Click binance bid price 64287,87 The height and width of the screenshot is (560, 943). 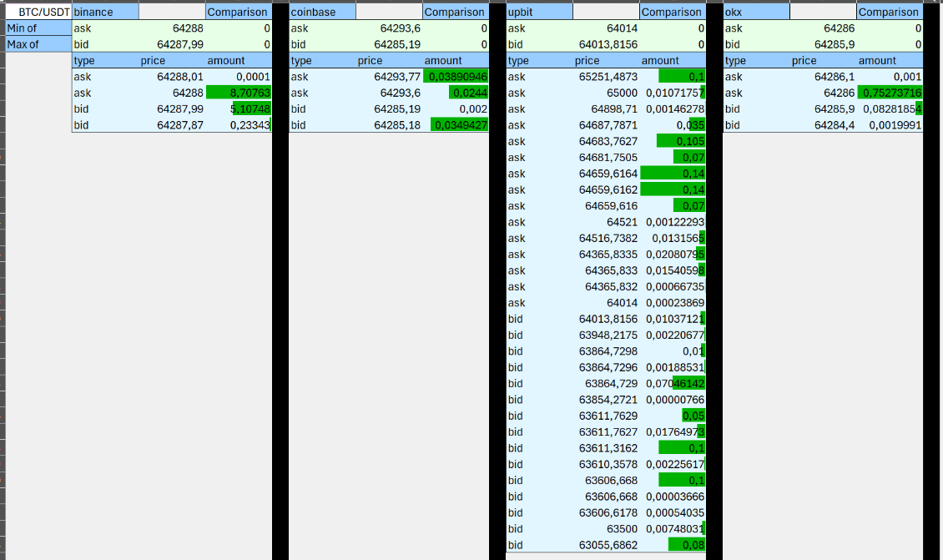tap(172, 125)
